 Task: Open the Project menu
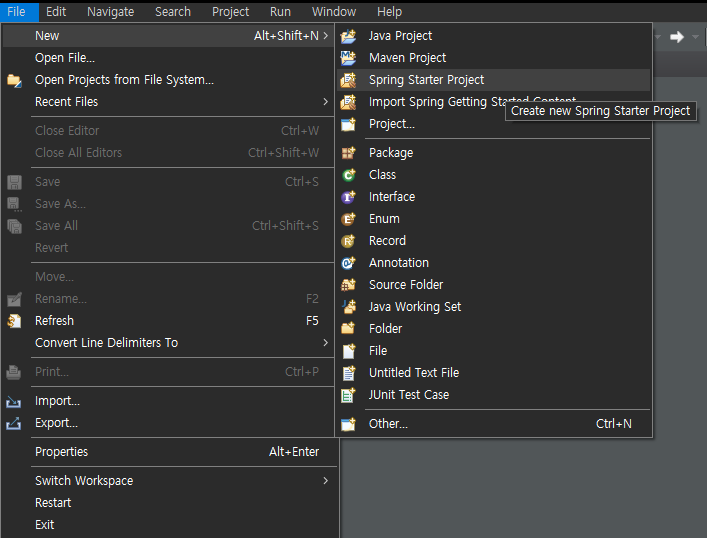(x=230, y=12)
